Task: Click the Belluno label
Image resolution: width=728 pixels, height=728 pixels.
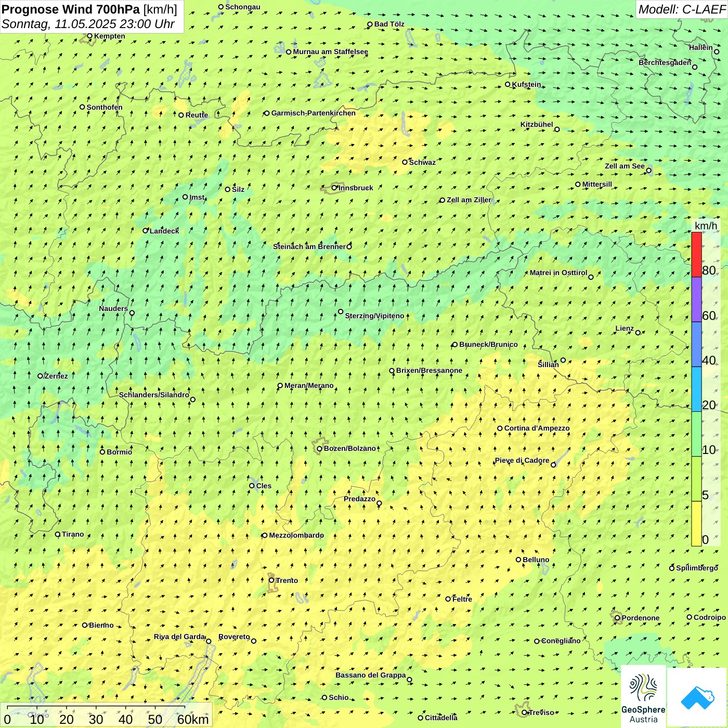Action: tap(536, 560)
